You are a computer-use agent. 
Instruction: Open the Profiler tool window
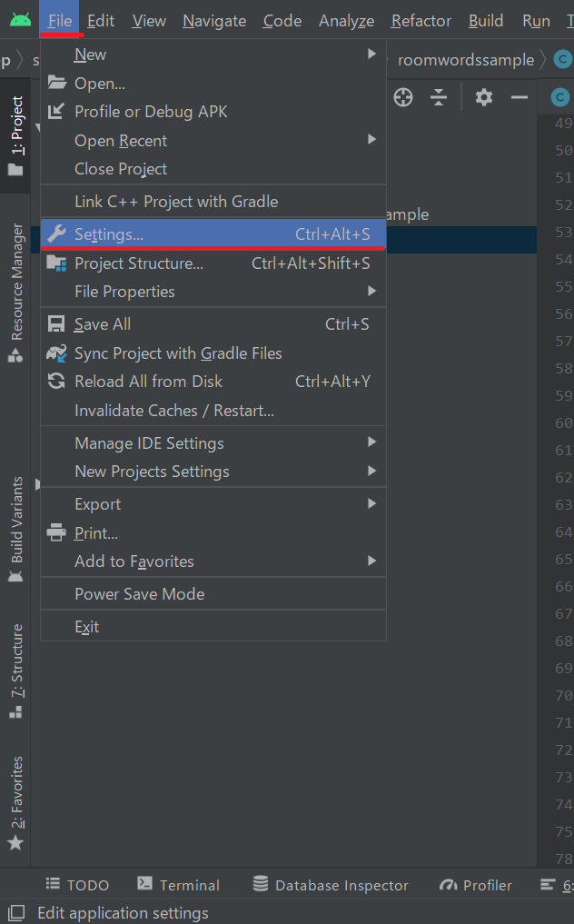(x=476, y=885)
